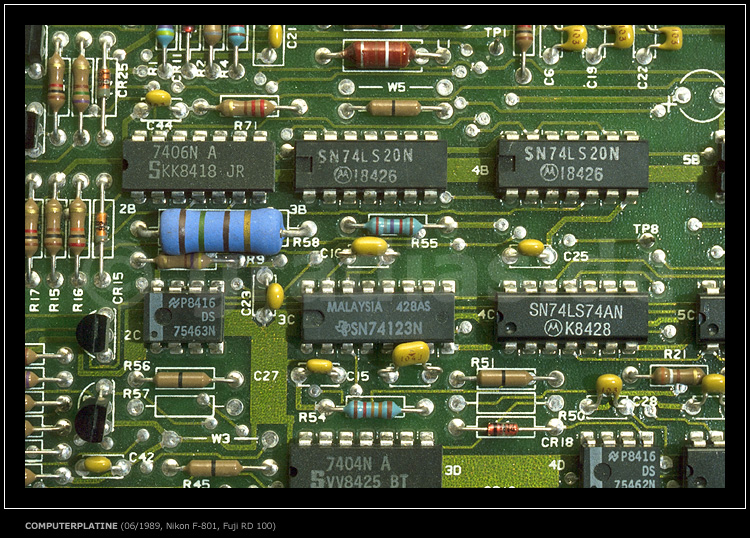
Task: Click the SN74LS74AN chip
Action: pyautogui.click(x=571, y=318)
